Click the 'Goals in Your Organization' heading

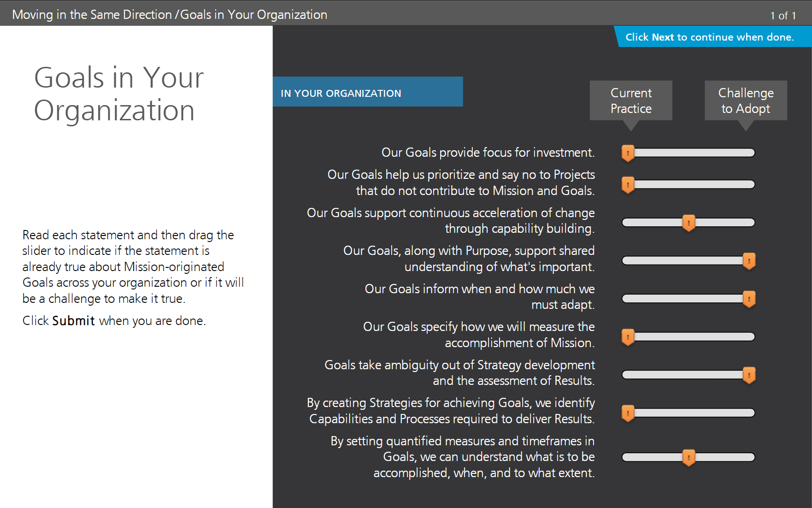(119, 94)
